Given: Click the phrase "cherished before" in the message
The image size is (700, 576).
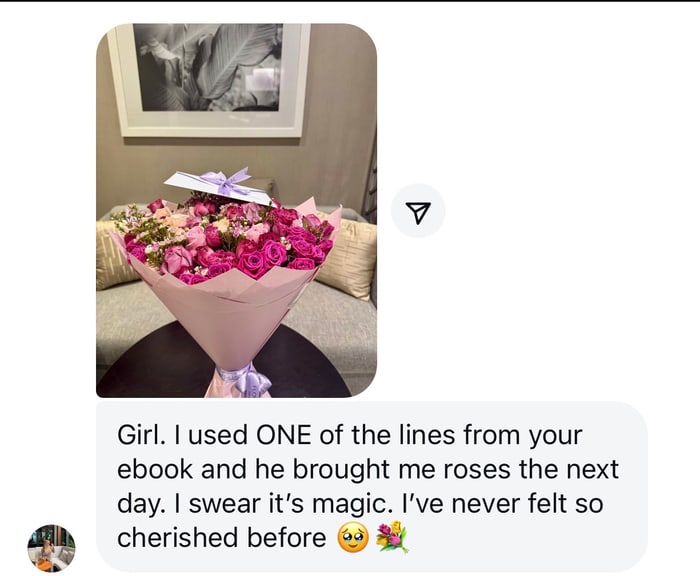Looking at the screenshot, I should click(x=221, y=538).
